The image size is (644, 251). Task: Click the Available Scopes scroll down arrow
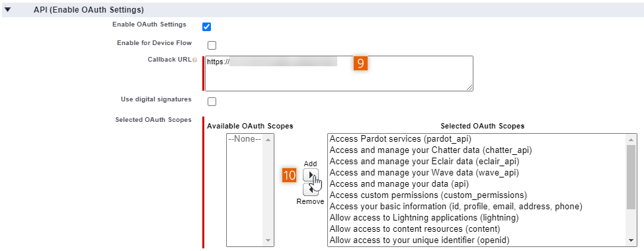coord(268,240)
